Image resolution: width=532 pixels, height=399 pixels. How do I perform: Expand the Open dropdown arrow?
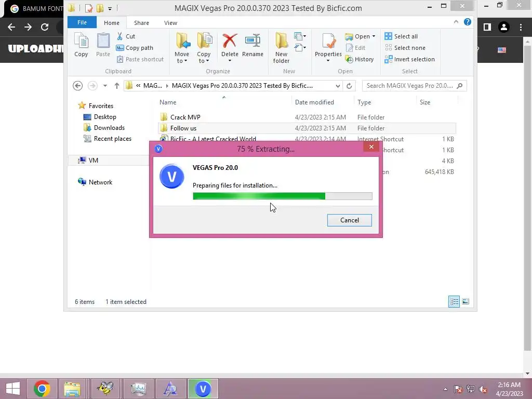click(374, 36)
